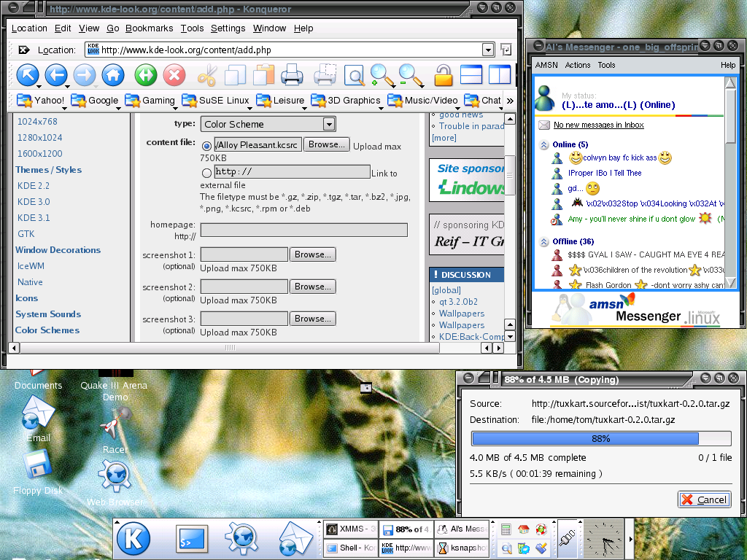Switch to XMMS in the taskbar
Image resolution: width=747 pixels, height=560 pixels.
point(351,529)
